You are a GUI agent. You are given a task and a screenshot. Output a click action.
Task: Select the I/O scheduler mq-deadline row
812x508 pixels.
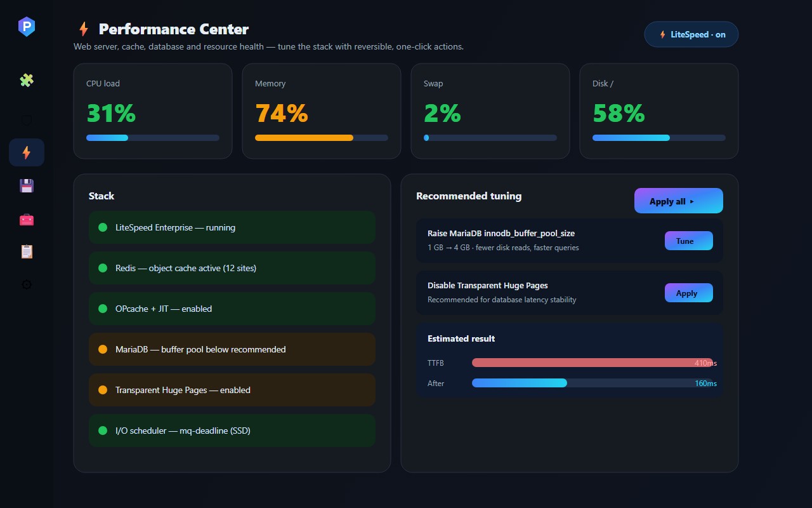click(232, 431)
